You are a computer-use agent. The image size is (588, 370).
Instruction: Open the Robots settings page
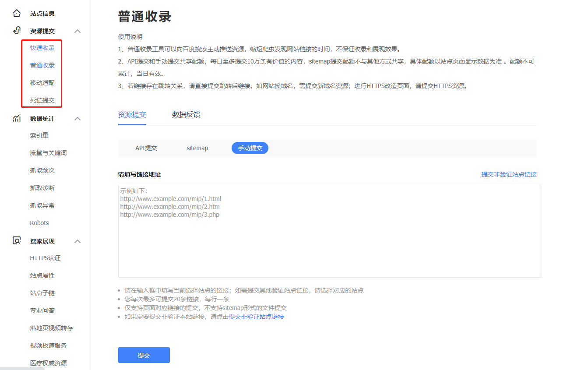point(39,222)
